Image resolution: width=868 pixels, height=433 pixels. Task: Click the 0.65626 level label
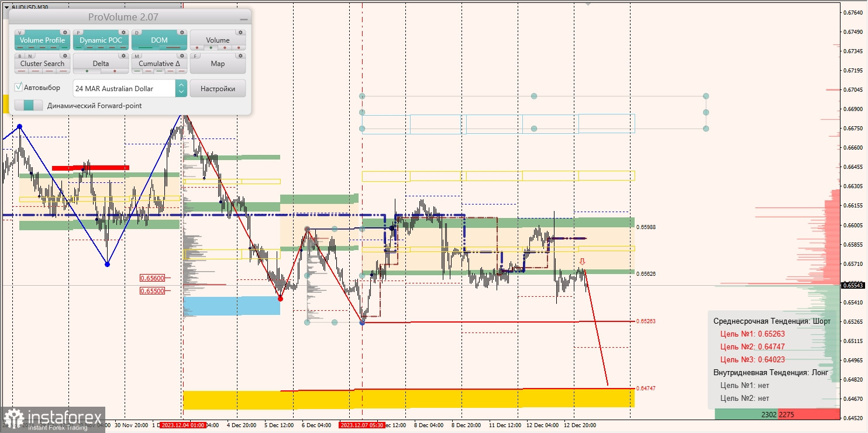coord(646,273)
